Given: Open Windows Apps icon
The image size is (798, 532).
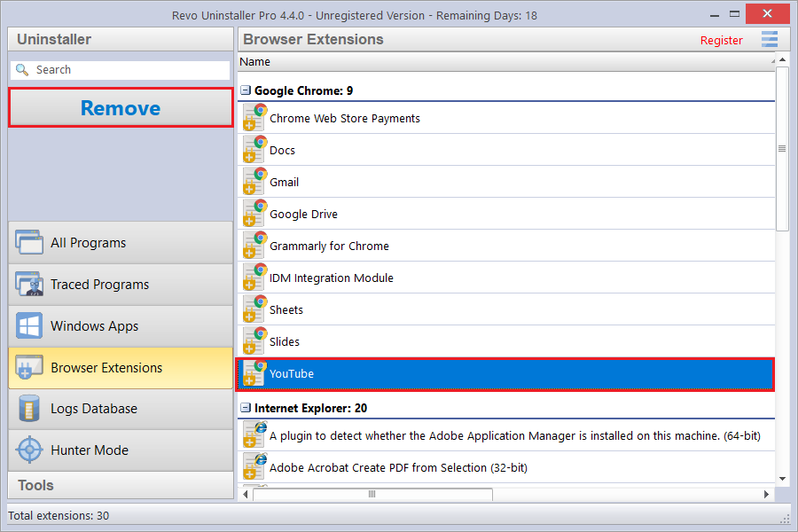Looking at the screenshot, I should [29, 325].
